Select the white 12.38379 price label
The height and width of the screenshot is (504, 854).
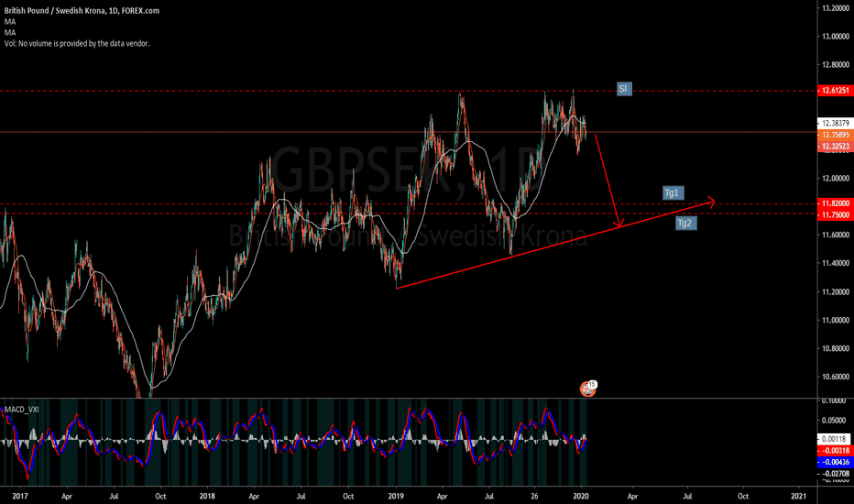coord(836,124)
